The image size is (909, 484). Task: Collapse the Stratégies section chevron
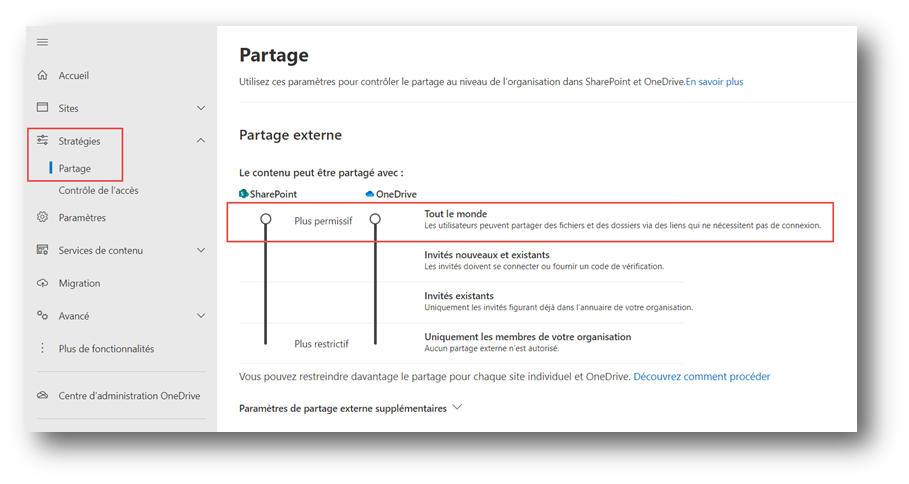point(201,140)
